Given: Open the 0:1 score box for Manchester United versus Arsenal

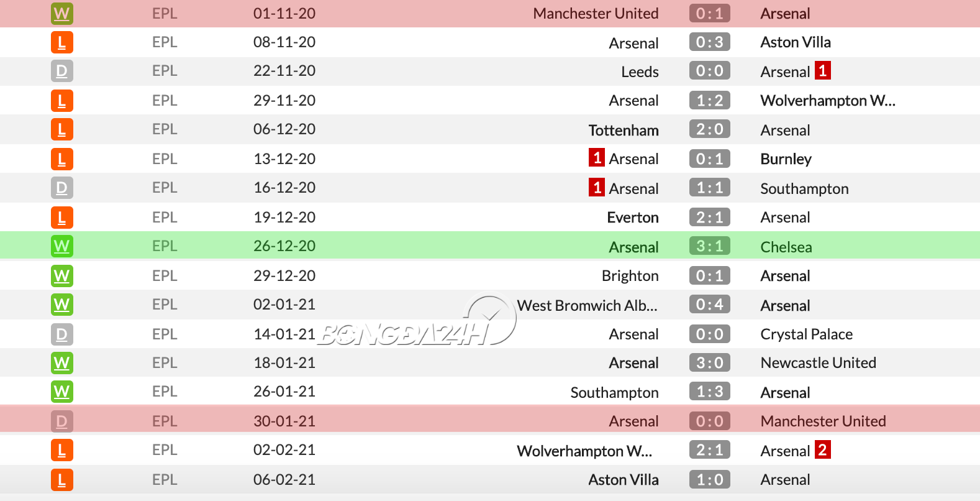Looking at the screenshot, I should 709,13.
